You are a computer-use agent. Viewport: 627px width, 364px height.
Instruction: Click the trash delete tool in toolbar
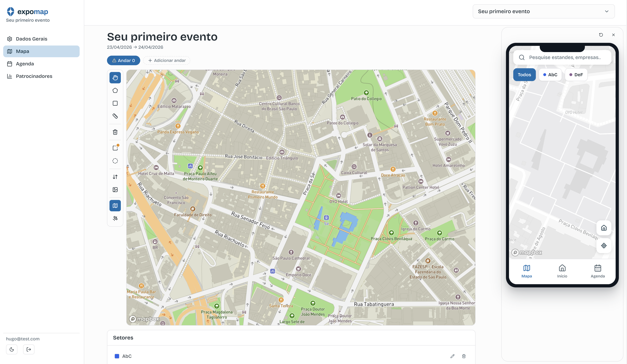click(x=115, y=132)
